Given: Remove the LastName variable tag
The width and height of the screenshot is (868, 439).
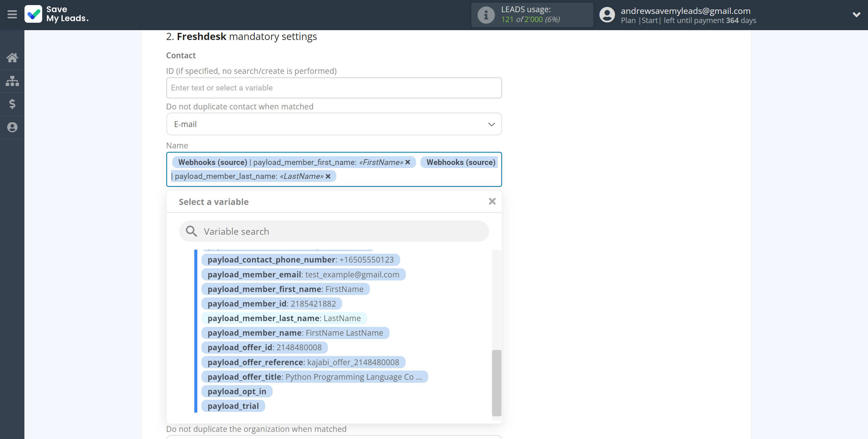Looking at the screenshot, I should tap(328, 176).
